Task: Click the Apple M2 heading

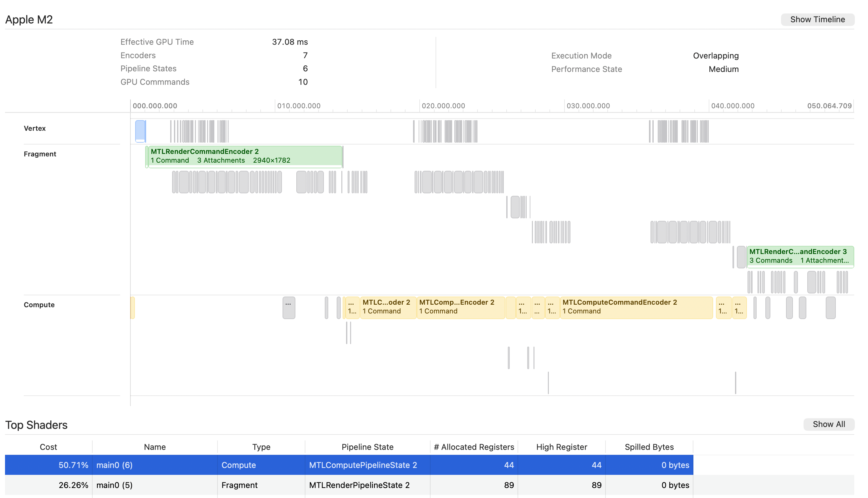Action: (29, 19)
